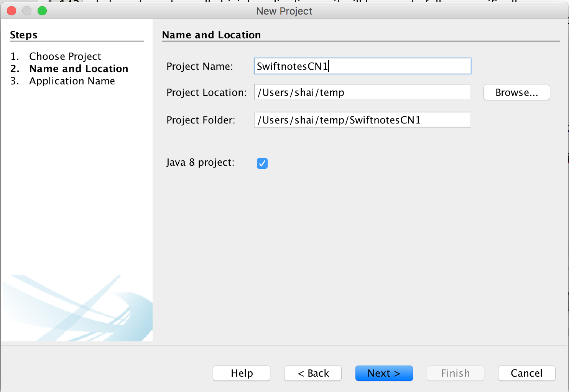Select step 2 Name and Location

[x=78, y=68]
